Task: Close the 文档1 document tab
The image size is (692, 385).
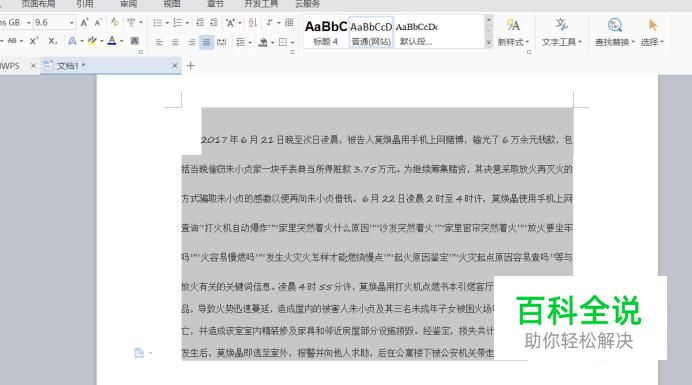Action: (x=175, y=66)
